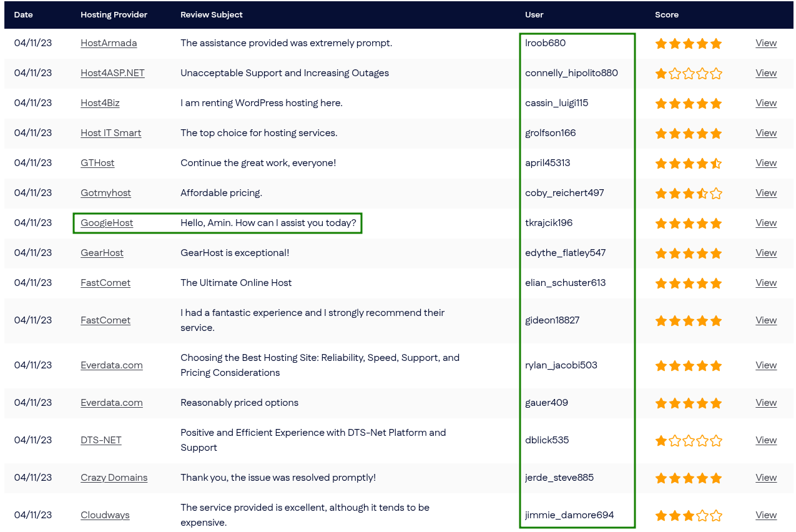Open the Gotmyhost provider link
The height and width of the screenshot is (532, 796).
click(x=106, y=193)
